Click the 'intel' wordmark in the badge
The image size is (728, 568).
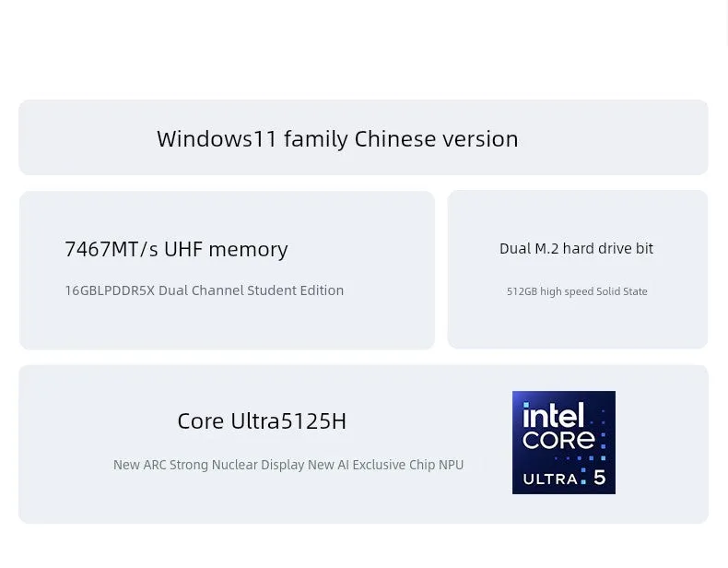click(553, 414)
